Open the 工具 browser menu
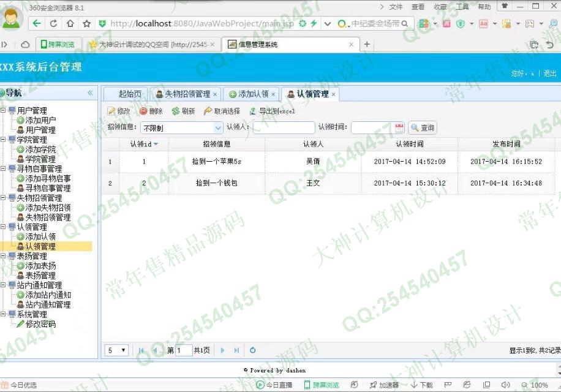The width and height of the screenshot is (561, 392). pos(462,7)
